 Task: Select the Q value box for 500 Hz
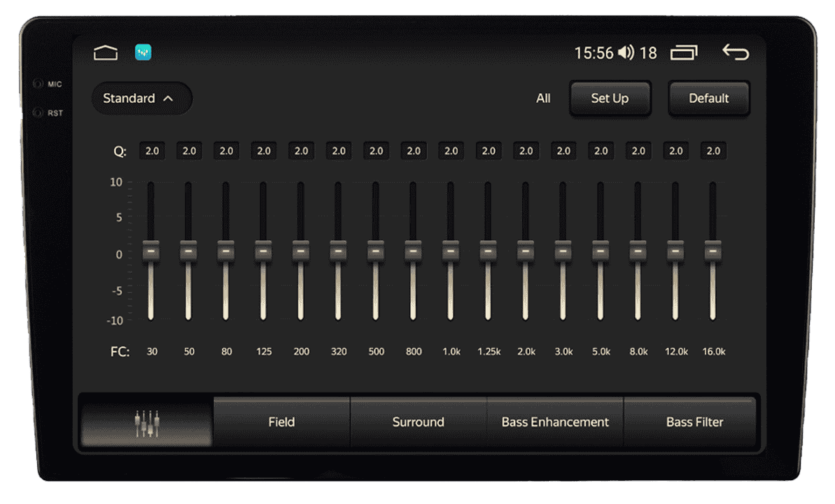(x=376, y=150)
